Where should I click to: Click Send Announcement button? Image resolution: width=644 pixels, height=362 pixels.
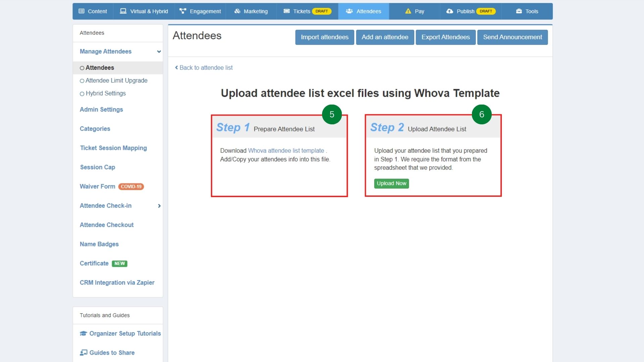coord(512,37)
